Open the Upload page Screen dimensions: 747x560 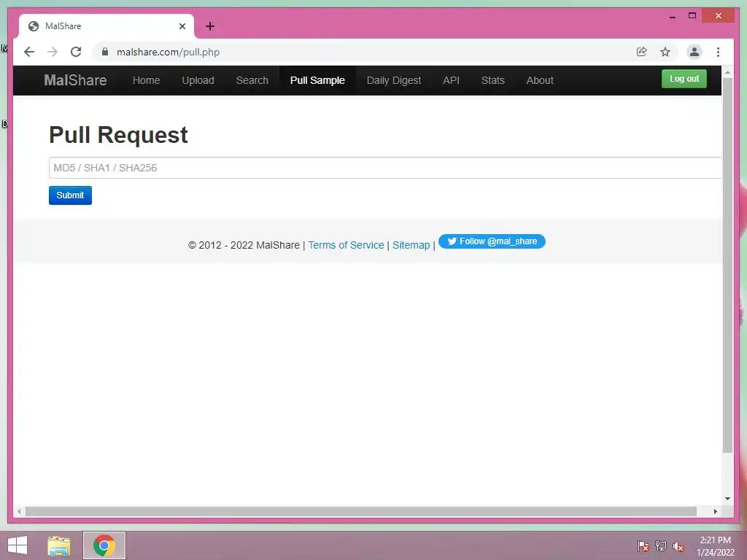[198, 80]
